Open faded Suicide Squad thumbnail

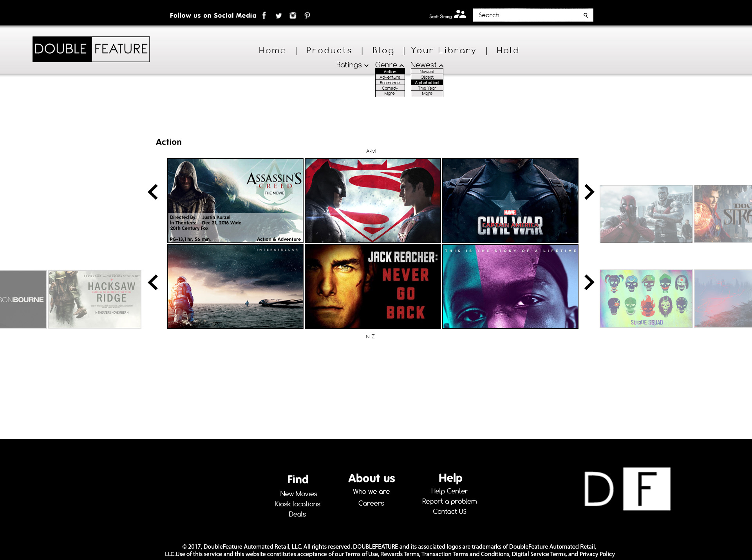(x=646, y=298)
